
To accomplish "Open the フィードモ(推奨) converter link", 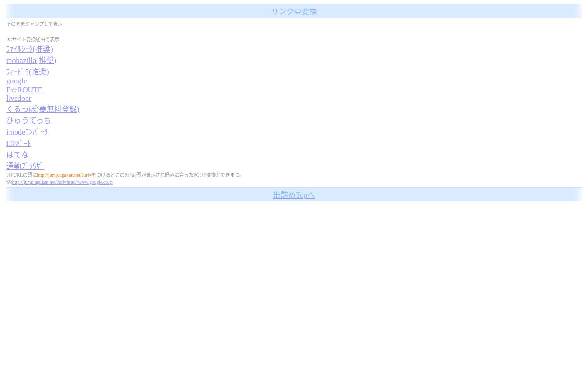I will [28, 72].
